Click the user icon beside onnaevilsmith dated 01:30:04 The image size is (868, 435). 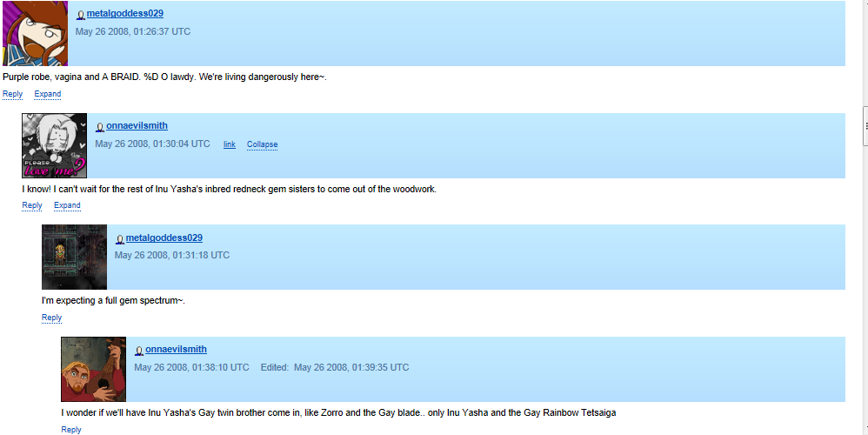[100, 127]
